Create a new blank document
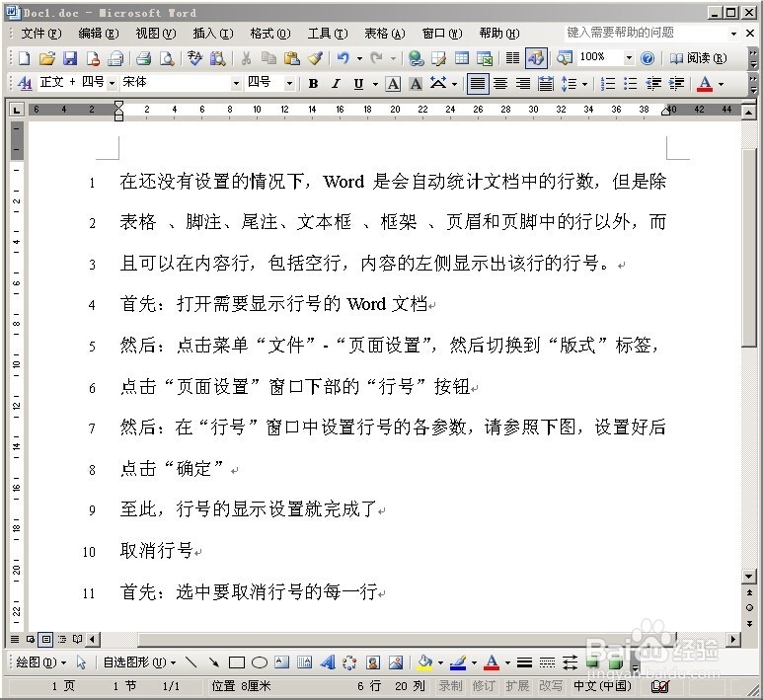This screenshot has width=763, height=700. 24,58
